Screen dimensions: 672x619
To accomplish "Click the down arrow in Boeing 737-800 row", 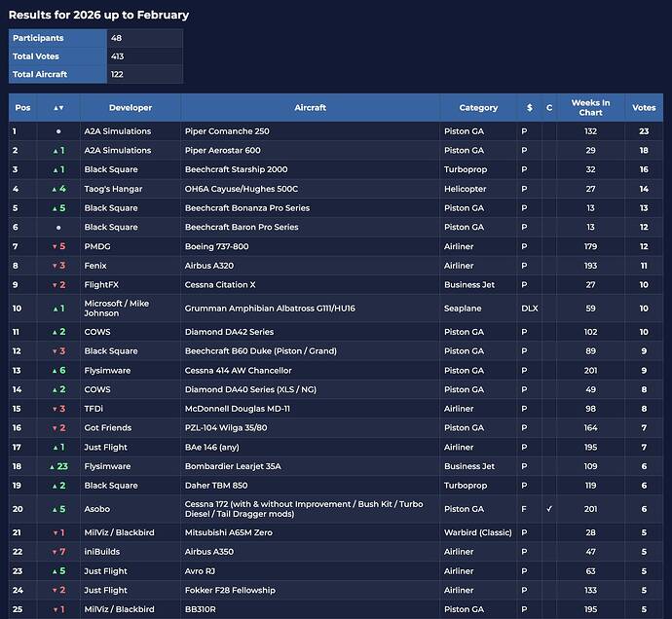I will [55, 246].
